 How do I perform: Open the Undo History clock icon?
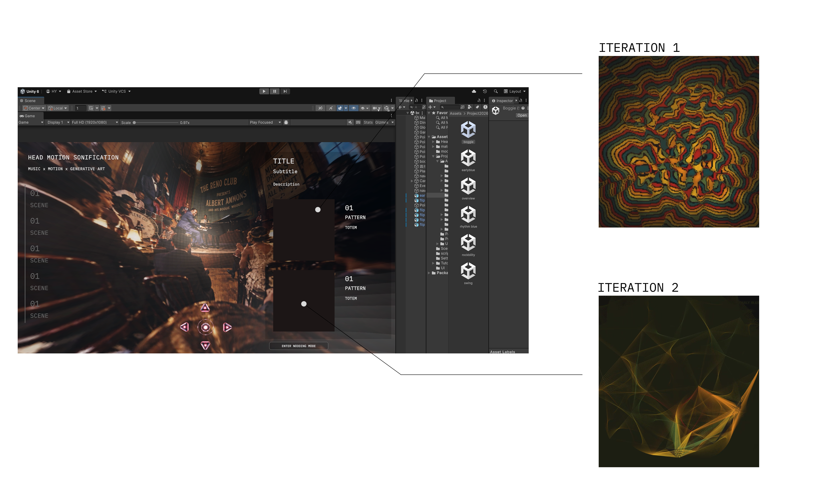click(485, 91)
